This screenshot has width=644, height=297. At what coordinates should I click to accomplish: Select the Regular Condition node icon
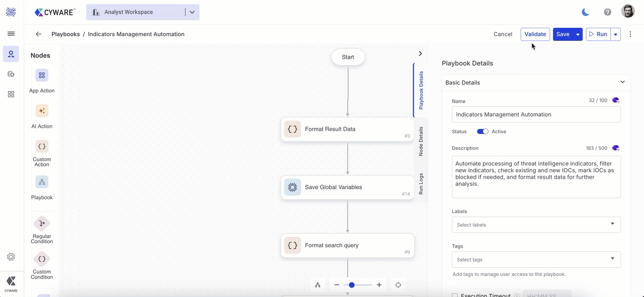pyautogui.click(x=42, y=223)
